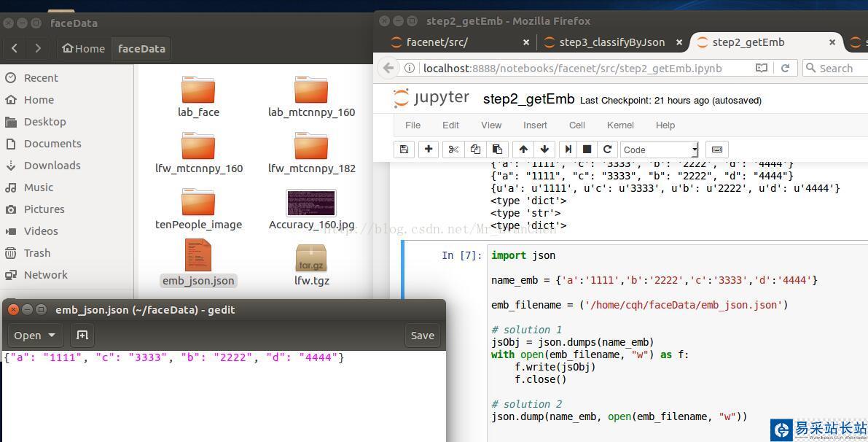Click Firefox Search box
This screenshot has width=868, height=442.
point(836,68)
